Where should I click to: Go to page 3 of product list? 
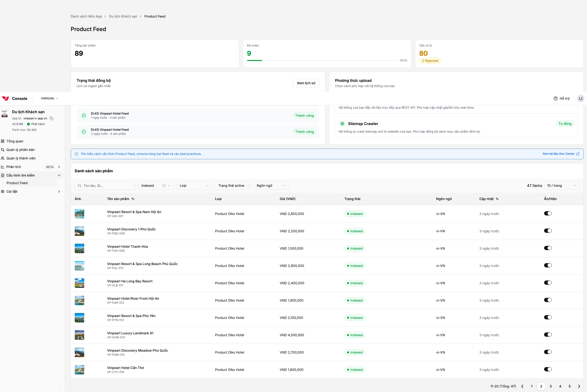(550, 386)
